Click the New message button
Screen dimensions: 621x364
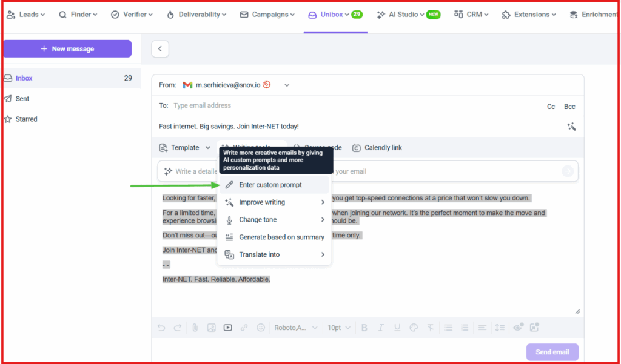(67, 48)
